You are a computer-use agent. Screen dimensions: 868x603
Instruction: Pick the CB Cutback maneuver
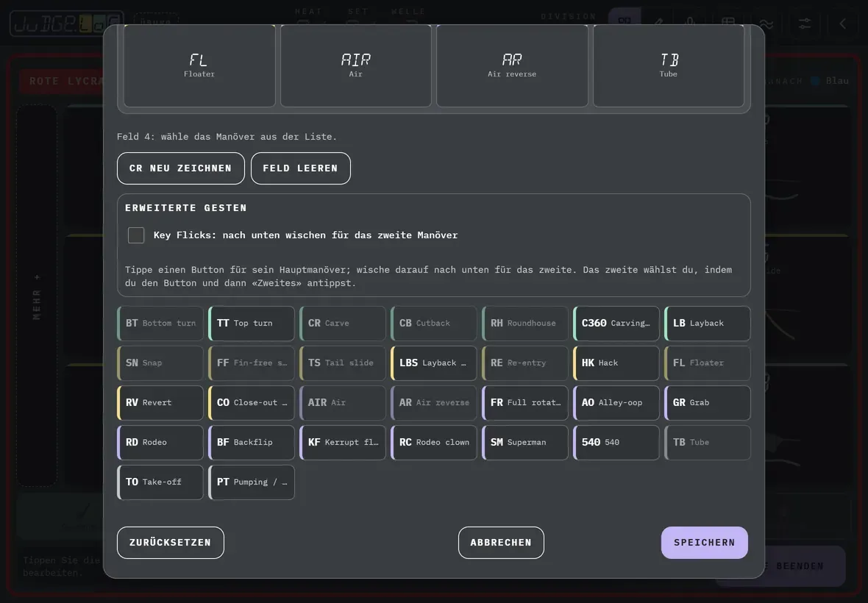coord(434,323)
